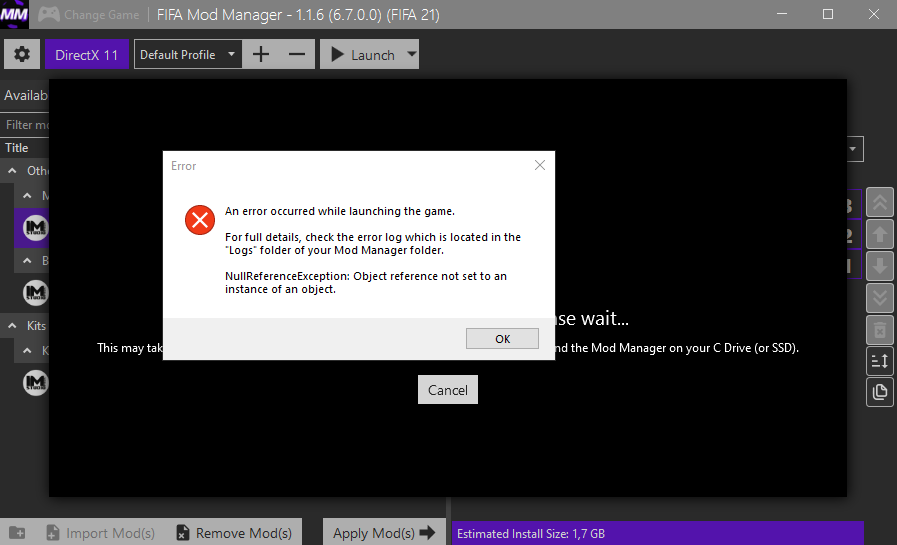Open the Default Profile dropdown

[188, 54]
